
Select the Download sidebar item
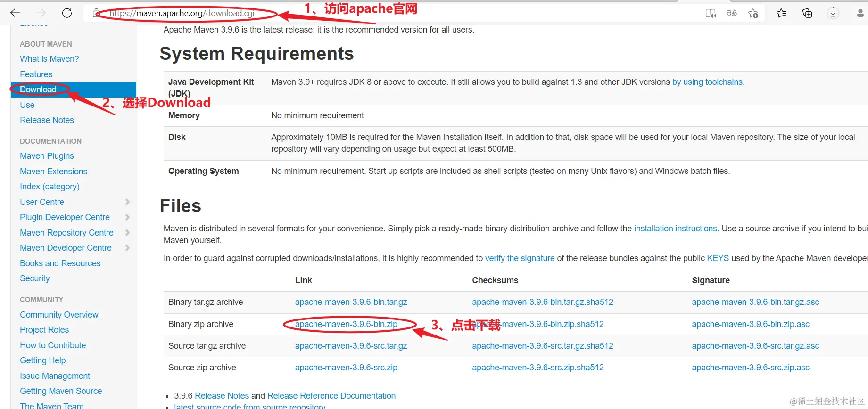click(74, 90)
